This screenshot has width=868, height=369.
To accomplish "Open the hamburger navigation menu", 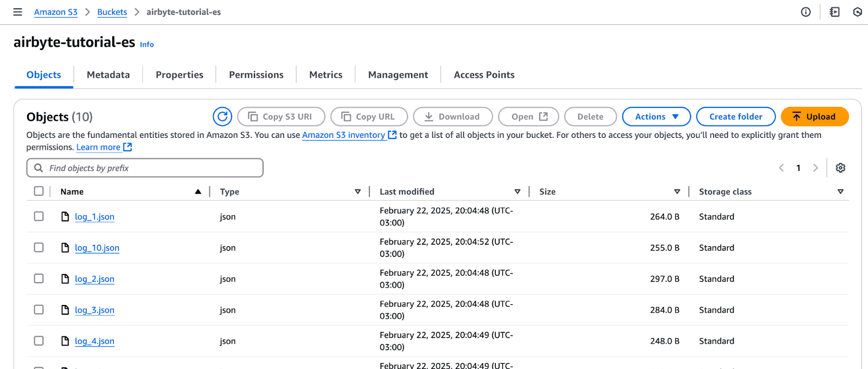I will [17, 12].
